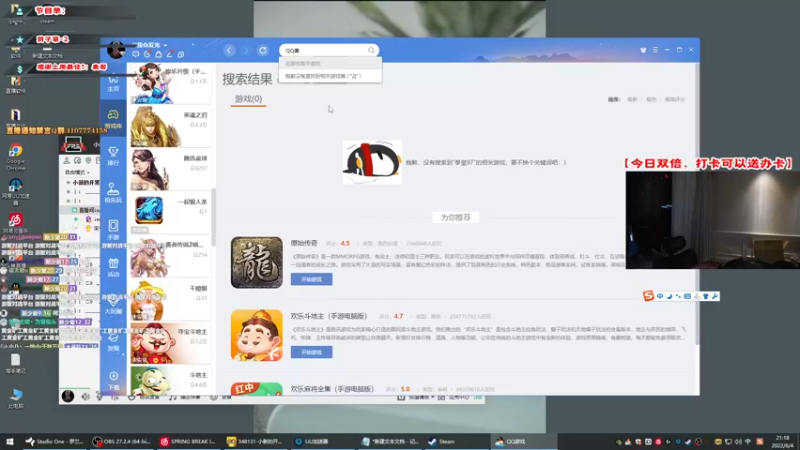Switch to OBS 27.2.4 in taskbar
Image resolution: width=800 pixels, height=450 pixels.
(121, 441)
